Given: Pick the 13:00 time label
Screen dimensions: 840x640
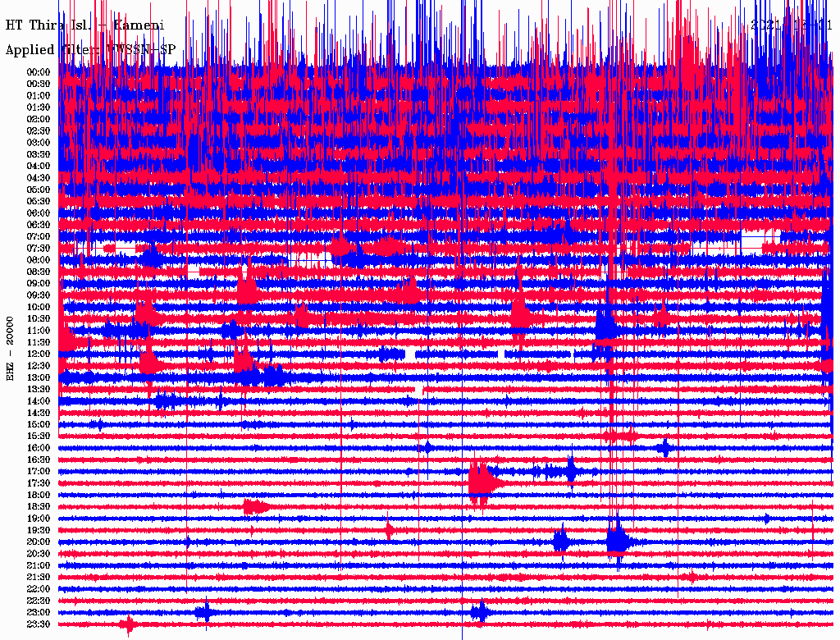Looking at the screenshot, I should pos(39,378).
